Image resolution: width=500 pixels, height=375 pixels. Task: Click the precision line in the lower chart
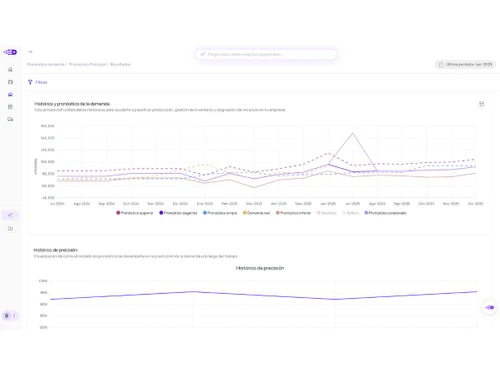pyautogui.click(x=263, y=296)
